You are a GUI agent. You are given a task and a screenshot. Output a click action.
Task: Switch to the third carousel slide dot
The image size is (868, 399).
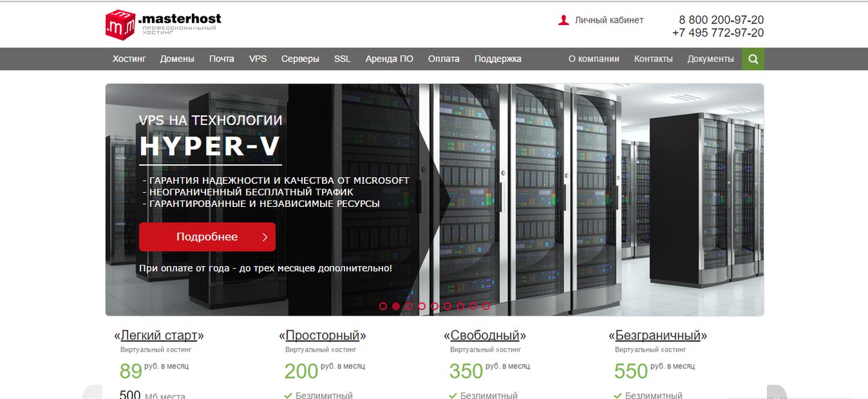(409, 306)
